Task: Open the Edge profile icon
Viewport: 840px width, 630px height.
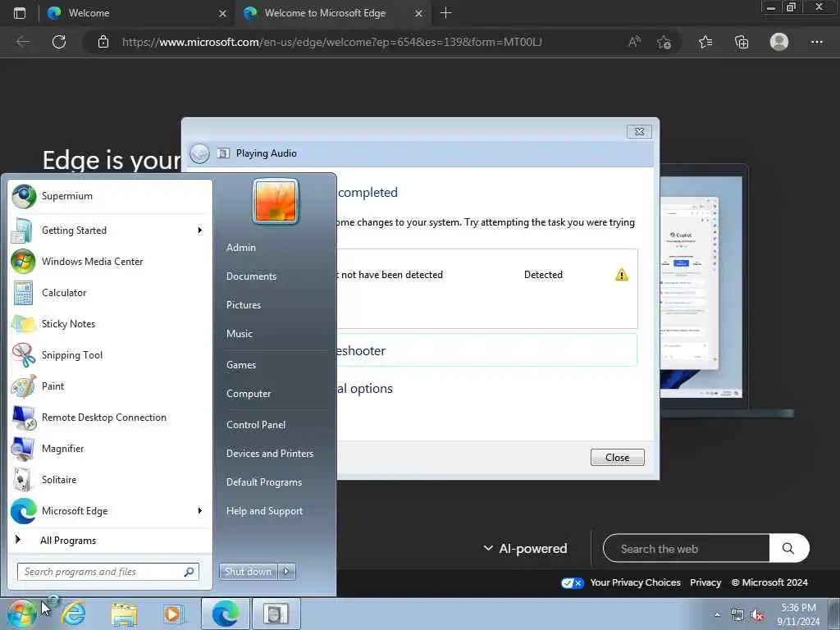Action: (779, 42)
